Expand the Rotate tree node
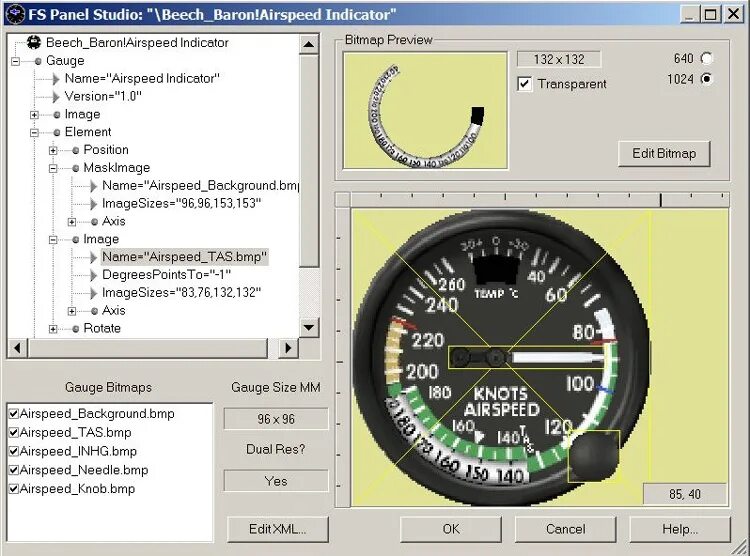 click(x=53, y=329)
